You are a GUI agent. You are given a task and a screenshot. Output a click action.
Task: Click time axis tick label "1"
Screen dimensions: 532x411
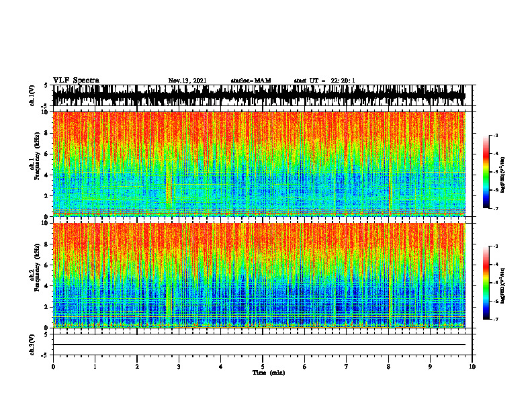point(95,367)
